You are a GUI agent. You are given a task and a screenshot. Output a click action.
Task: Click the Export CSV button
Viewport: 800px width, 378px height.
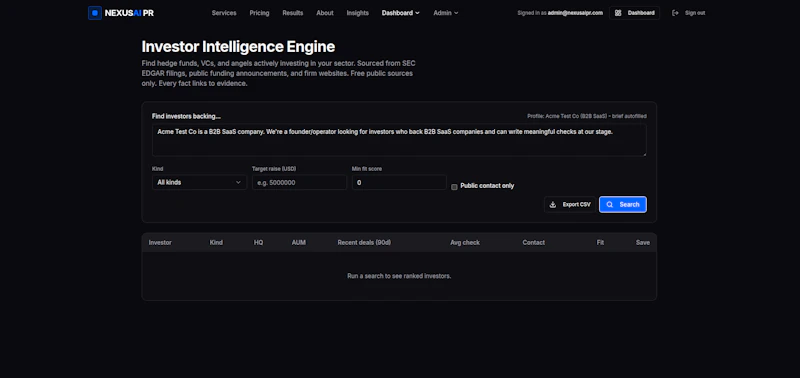[570, 205]
